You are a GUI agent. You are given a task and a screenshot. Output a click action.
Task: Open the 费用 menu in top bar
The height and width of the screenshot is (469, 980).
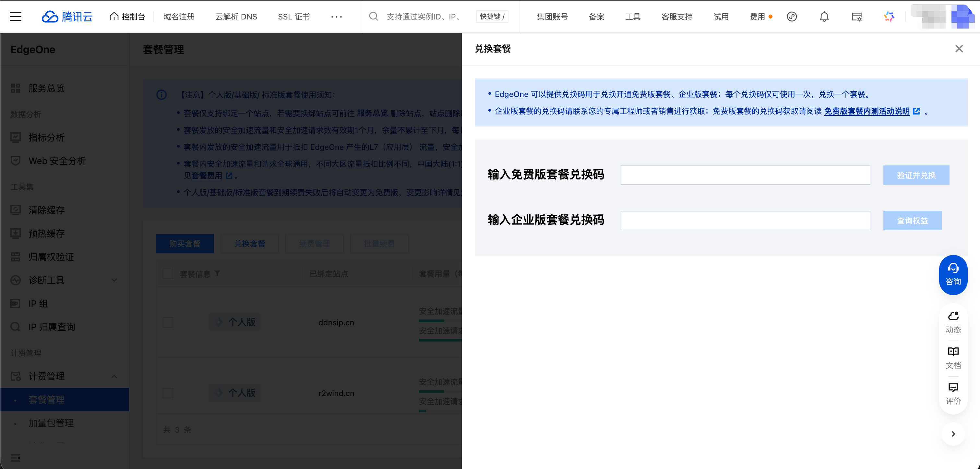pyautogui.click(x=757, y=17)
